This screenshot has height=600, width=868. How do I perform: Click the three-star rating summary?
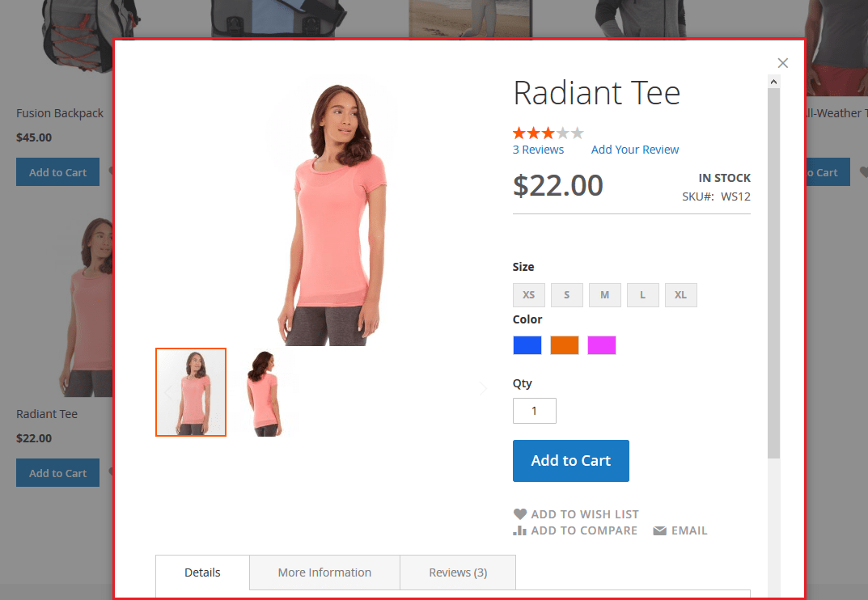pos(548,133)
